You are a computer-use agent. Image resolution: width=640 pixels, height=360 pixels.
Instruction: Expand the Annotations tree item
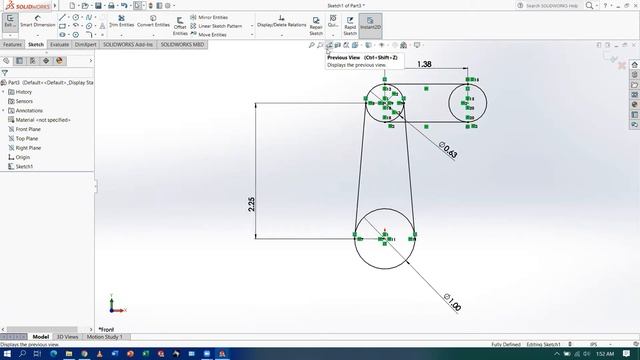(3, 111)
